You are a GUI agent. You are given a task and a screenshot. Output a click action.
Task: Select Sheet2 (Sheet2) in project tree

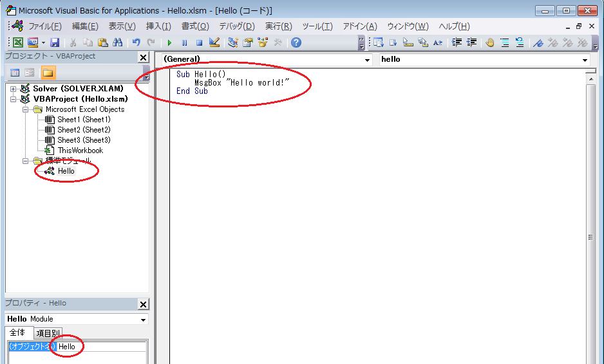(84, 130)
